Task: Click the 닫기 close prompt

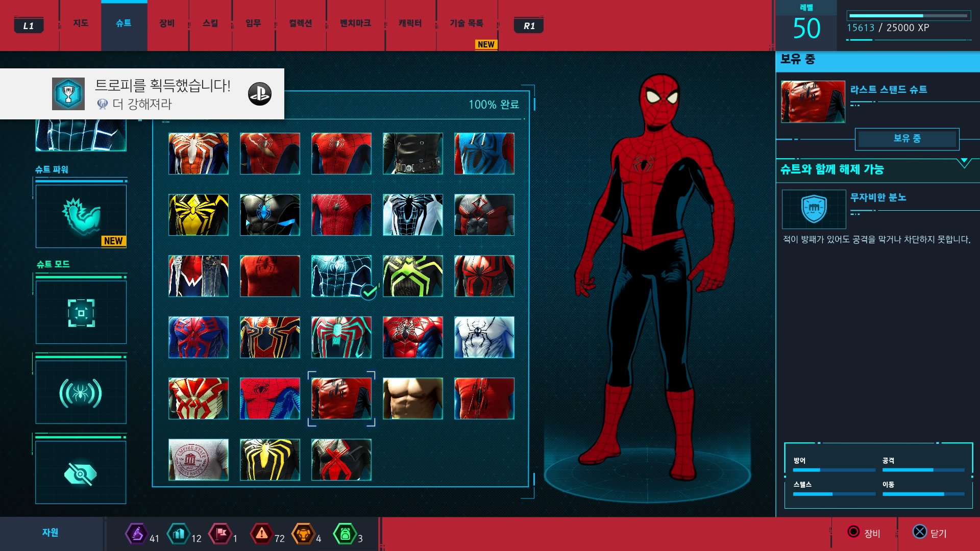Action: click(930, 533)
